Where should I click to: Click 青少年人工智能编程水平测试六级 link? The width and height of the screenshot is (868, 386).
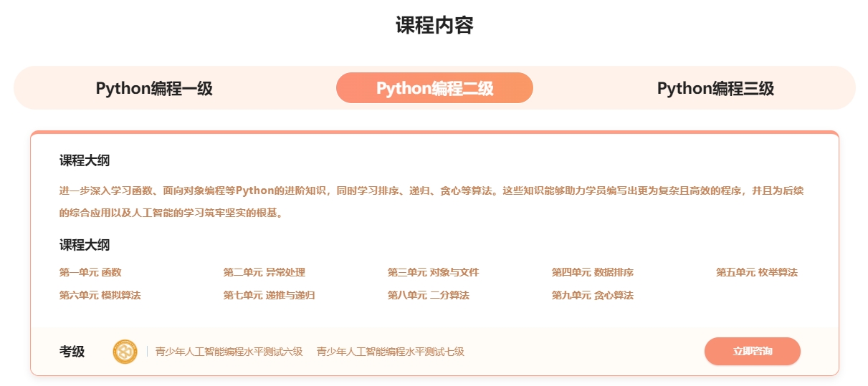point(229,352)
